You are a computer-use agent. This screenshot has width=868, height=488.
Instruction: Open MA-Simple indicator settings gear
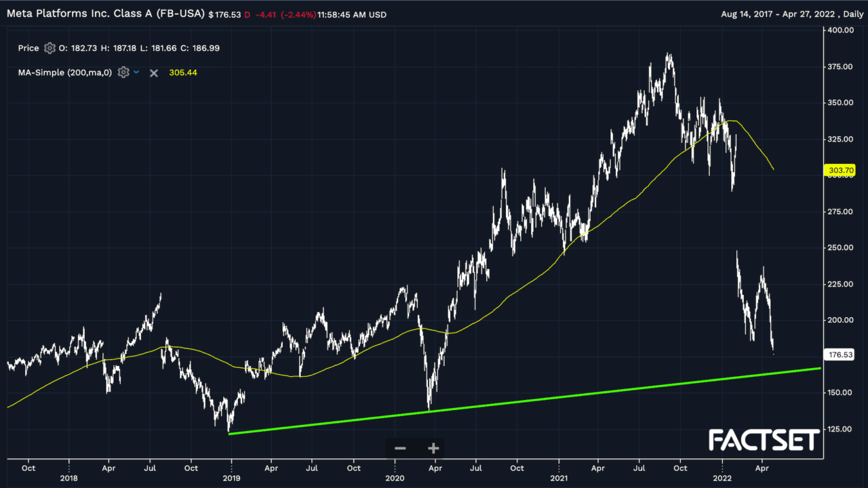[x=123, y=73]
